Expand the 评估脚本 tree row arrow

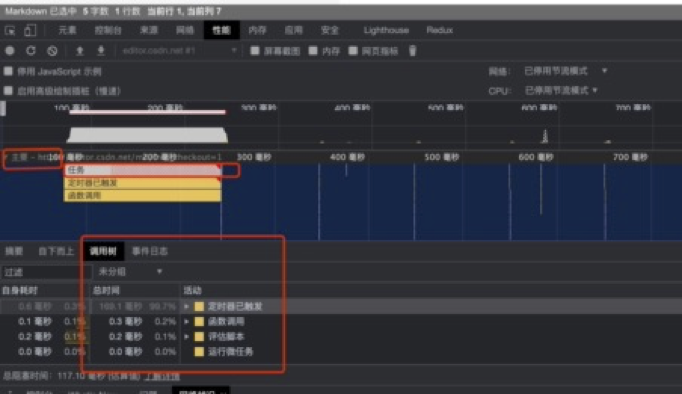(x=187, y=337)
